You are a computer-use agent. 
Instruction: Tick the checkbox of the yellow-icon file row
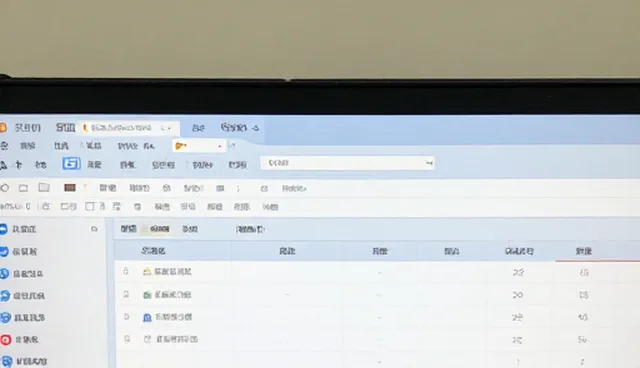coord(126,271)
